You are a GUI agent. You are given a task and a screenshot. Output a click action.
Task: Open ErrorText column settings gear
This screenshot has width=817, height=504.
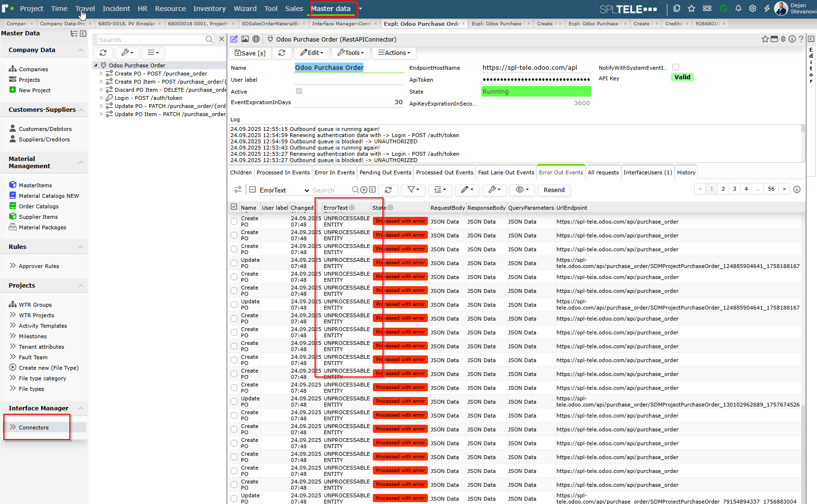(352, 208)
